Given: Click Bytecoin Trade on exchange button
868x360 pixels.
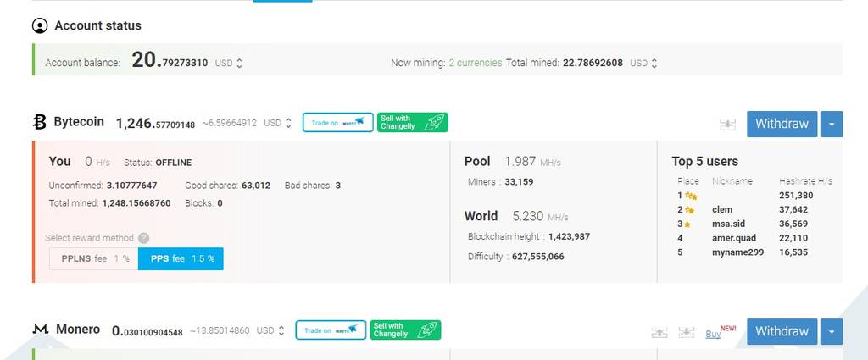Looking at the screenshot, I should pyautogui.click(x=337, y=123).
